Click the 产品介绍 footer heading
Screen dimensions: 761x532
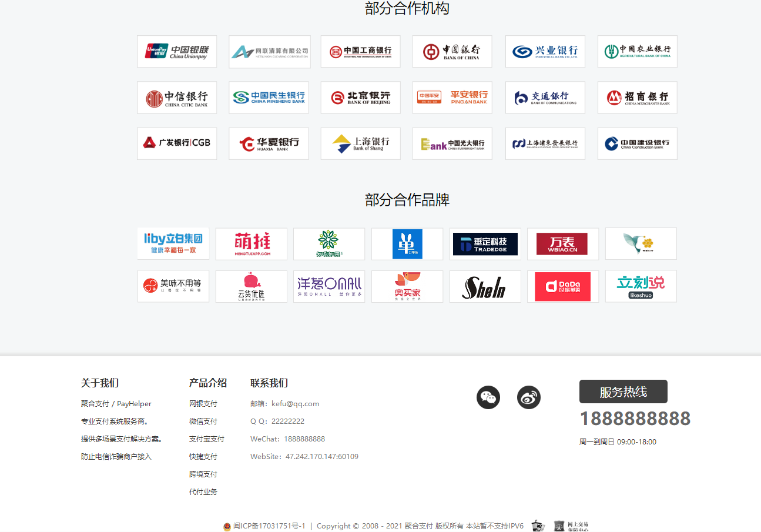[208, 383]
